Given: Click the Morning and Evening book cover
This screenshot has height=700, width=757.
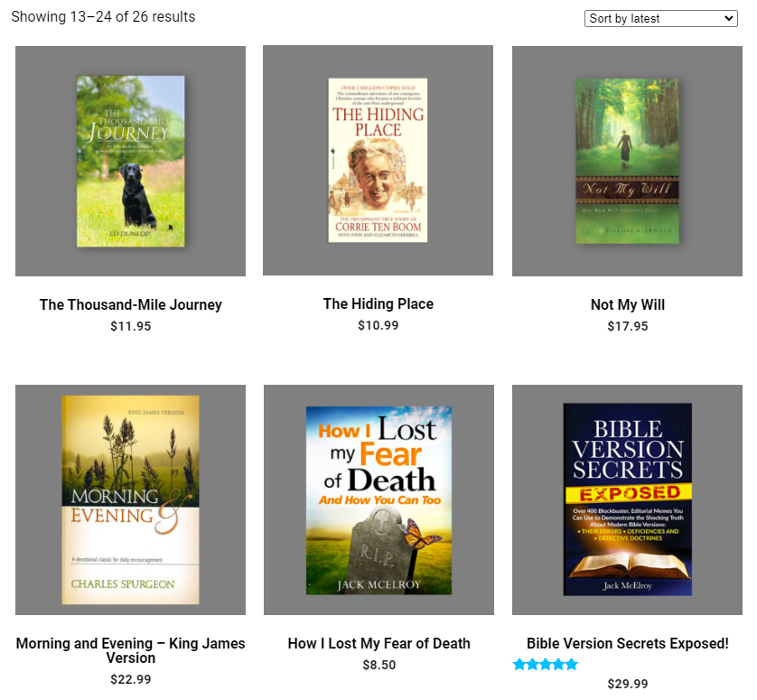Looking at the screenshot, I should coord(130,499).
